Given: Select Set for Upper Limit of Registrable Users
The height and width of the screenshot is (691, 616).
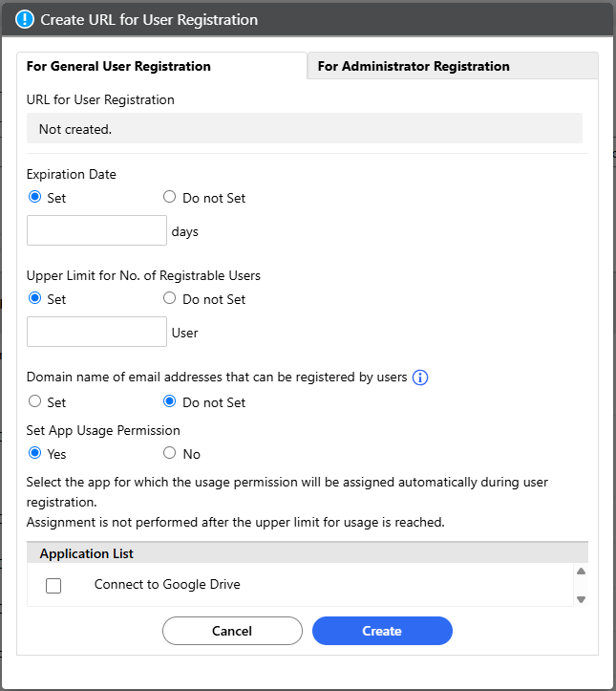Looking at the screenshot, I should (x=35, y=299).
